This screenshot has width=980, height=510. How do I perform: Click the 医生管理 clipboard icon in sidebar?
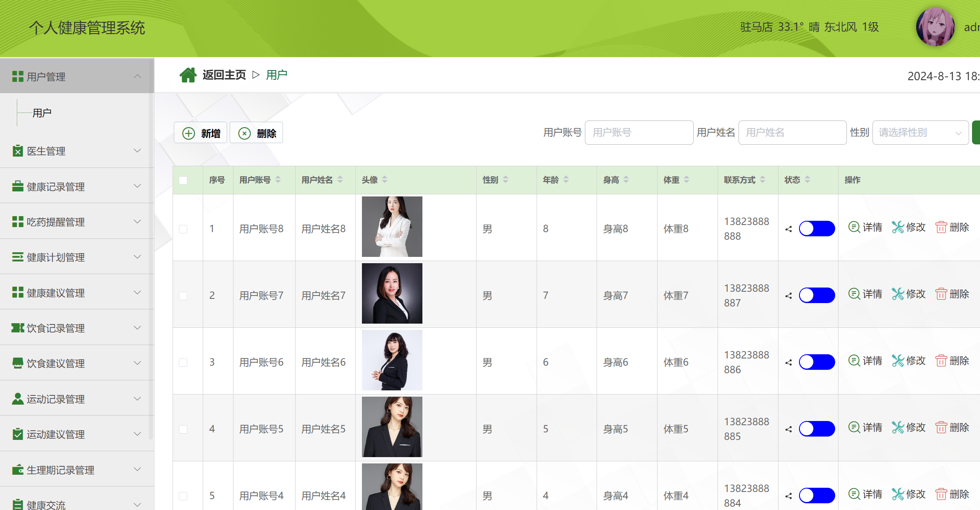[x=18, y=151]
